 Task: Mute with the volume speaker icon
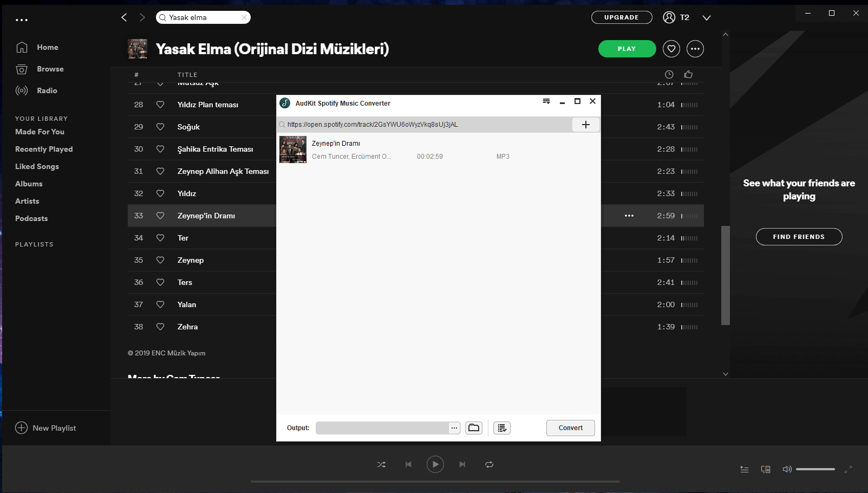(x=787, y=469)
